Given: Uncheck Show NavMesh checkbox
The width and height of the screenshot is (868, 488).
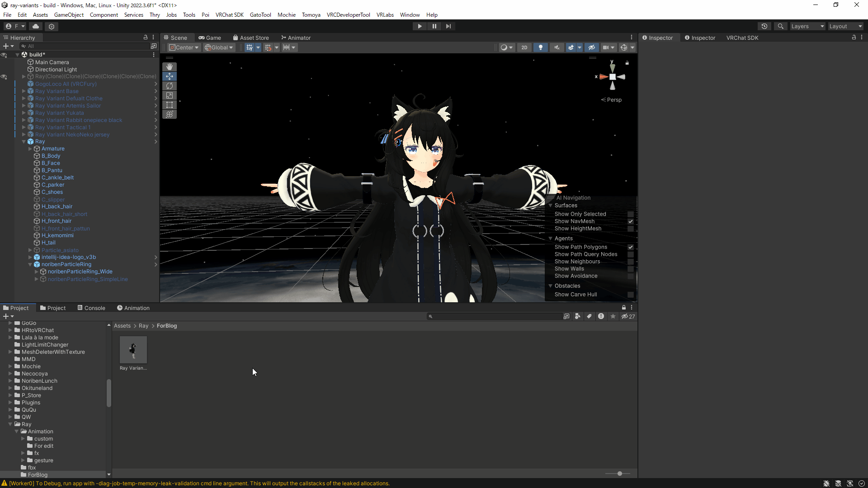Looking at the screenshot, I should coord(630,221).
